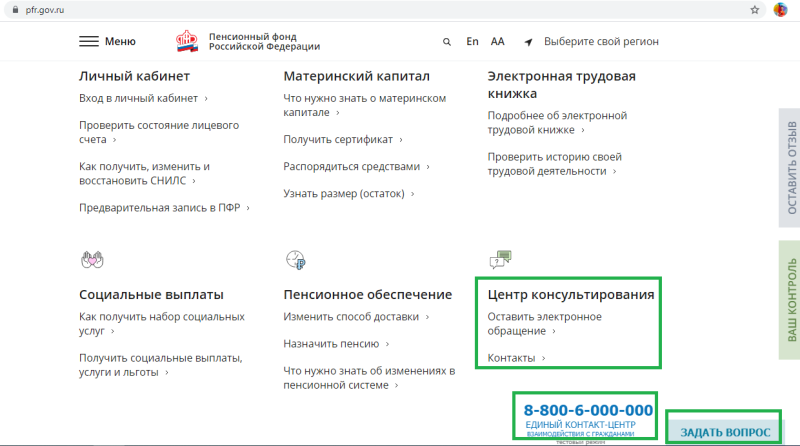Click the site security padlock icon

pos(15,10)
